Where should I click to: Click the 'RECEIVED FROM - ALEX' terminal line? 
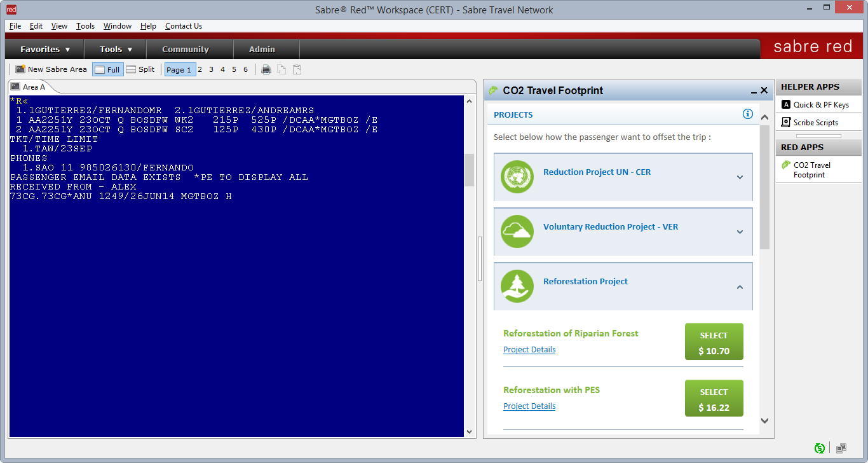click(73, 187)
